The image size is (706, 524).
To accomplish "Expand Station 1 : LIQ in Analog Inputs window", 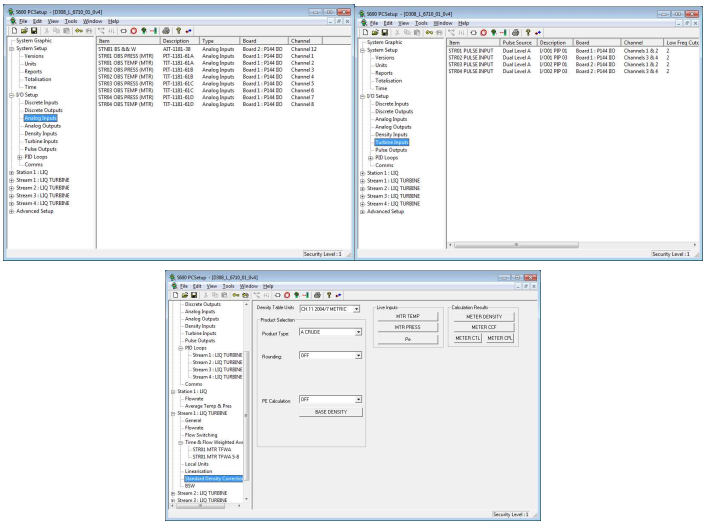I will (12, 172).
